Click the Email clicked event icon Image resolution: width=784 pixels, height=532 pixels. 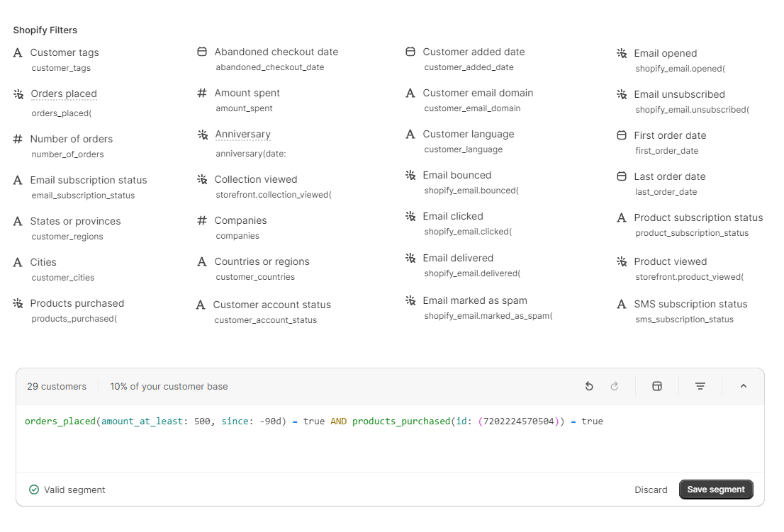(410, 216)
